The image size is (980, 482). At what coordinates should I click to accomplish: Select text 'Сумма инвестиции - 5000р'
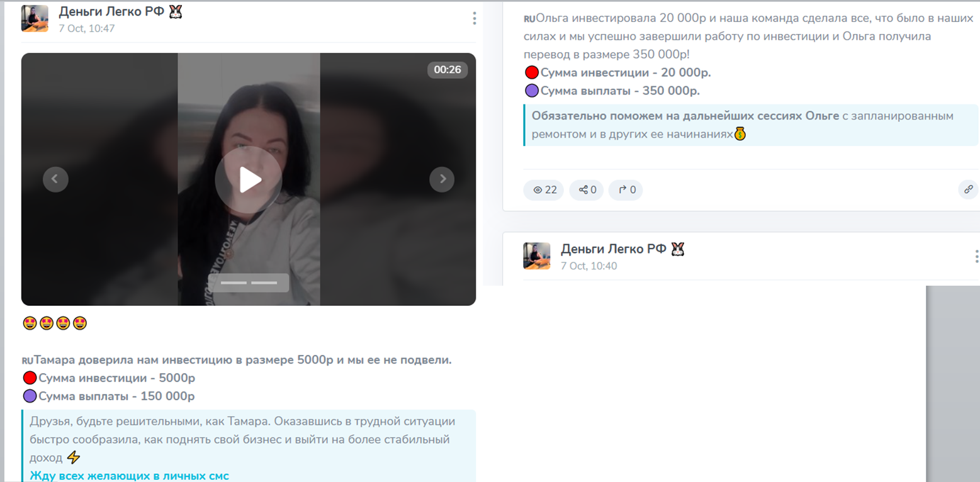[x=116, y=378]
